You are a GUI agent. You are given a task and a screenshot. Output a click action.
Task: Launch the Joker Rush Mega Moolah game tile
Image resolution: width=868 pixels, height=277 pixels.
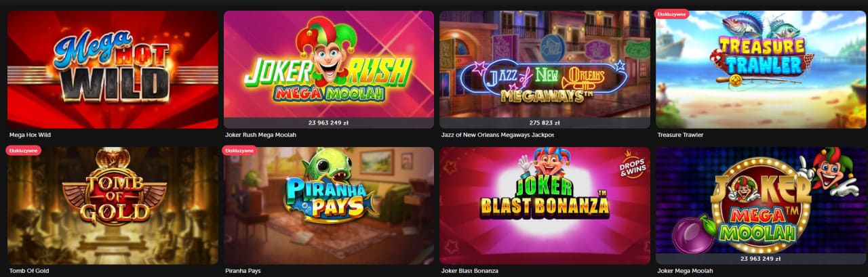tap(329, 69)
